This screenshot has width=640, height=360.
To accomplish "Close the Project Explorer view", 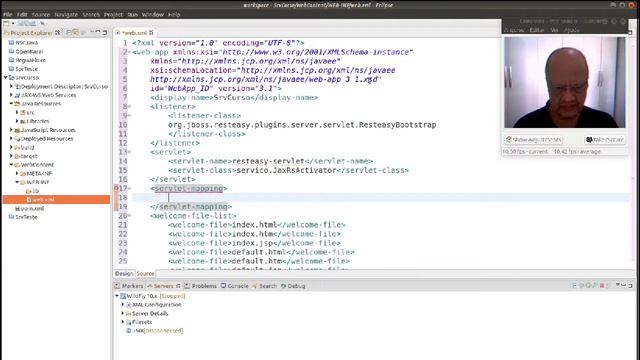I will [x=58, y=33].
